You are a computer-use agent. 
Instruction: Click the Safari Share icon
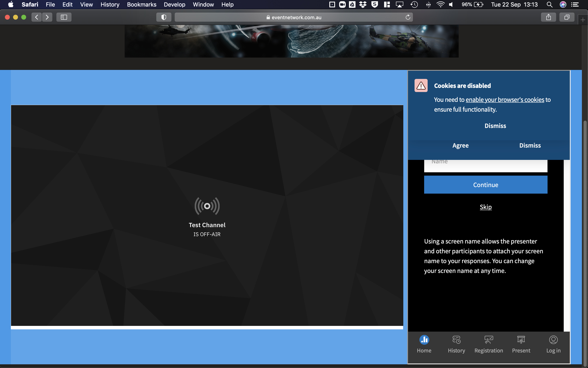click(548, 17)
